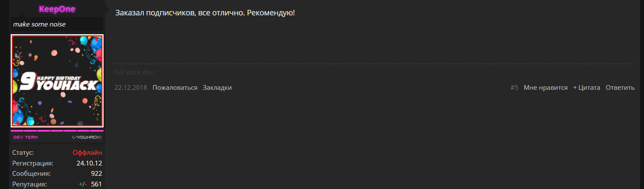Add the post to Закладки
Viewport: 644px width, 189px height.
(217, 88)
